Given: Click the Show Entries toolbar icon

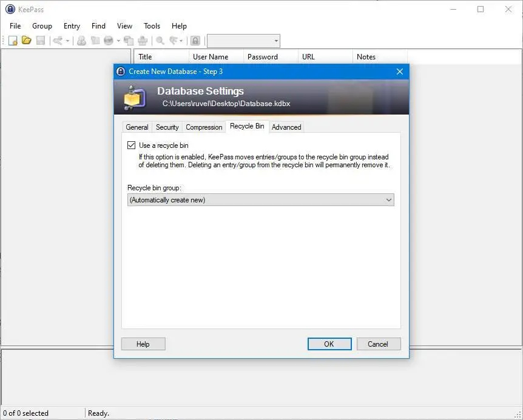Looking at the screenshot, I should 174,41.
